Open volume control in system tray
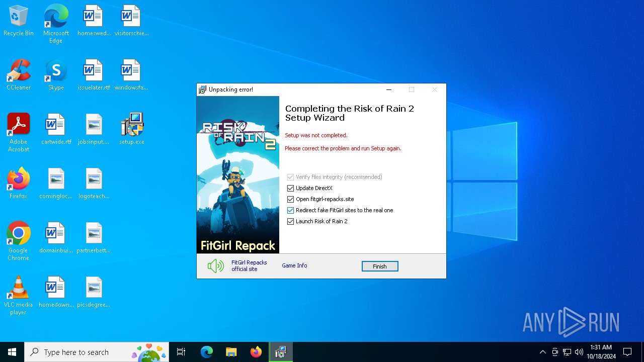Screen dimensions: 644x362 point(579,352)
